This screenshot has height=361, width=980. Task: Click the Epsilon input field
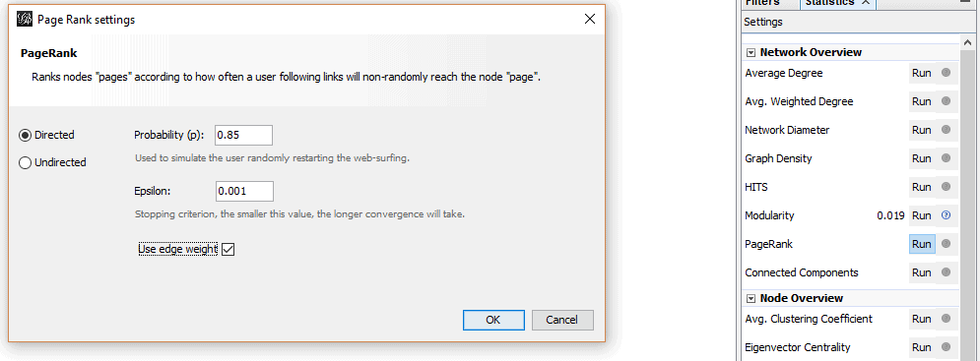pyautogui.click(x=244, y=192)
